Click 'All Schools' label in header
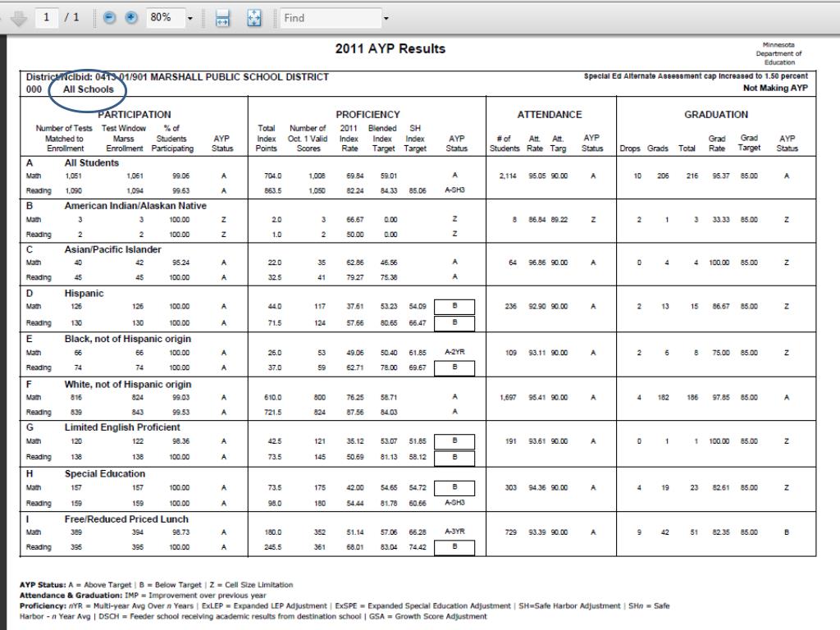 pyautogui.click(x=89, y=89)
